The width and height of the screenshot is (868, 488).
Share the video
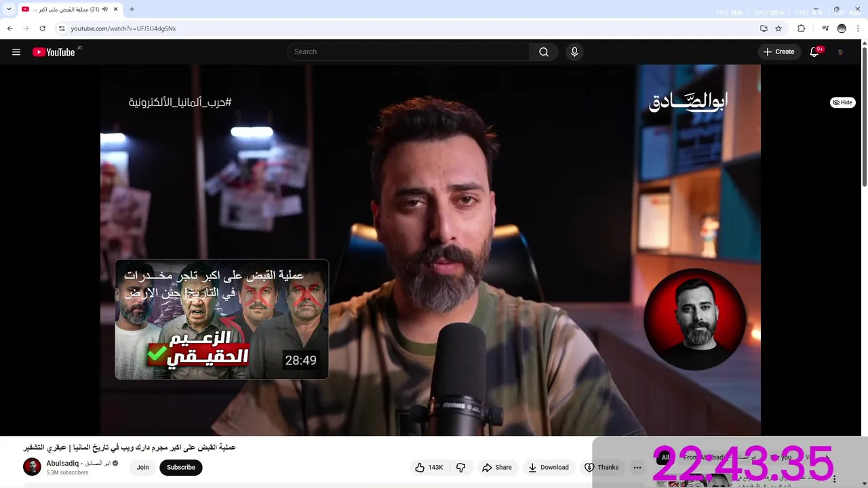[496, 468]
